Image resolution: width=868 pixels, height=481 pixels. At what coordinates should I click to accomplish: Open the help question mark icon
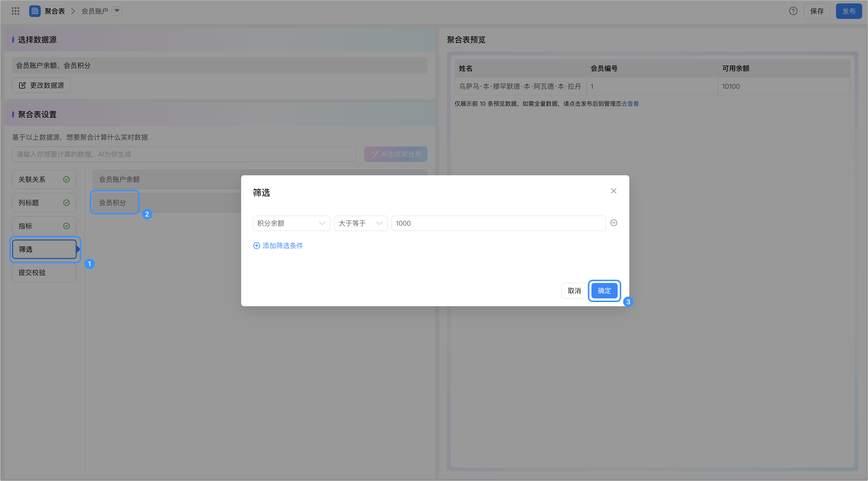793,11
